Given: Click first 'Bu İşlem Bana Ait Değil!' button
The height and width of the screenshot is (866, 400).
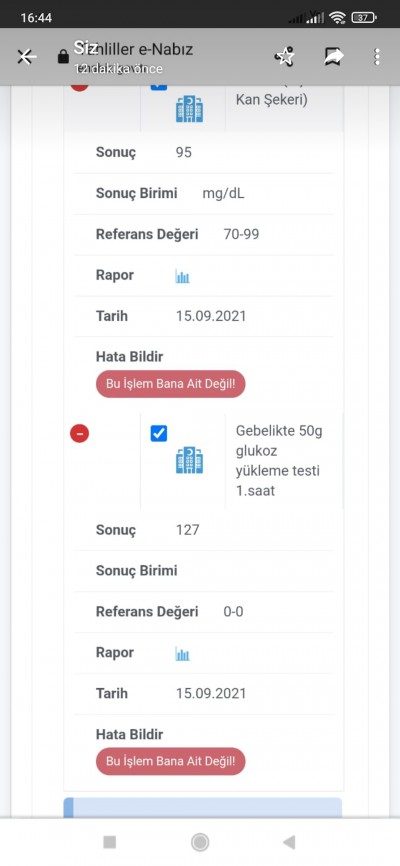Looking at the screenshot, I should [171, 384].
